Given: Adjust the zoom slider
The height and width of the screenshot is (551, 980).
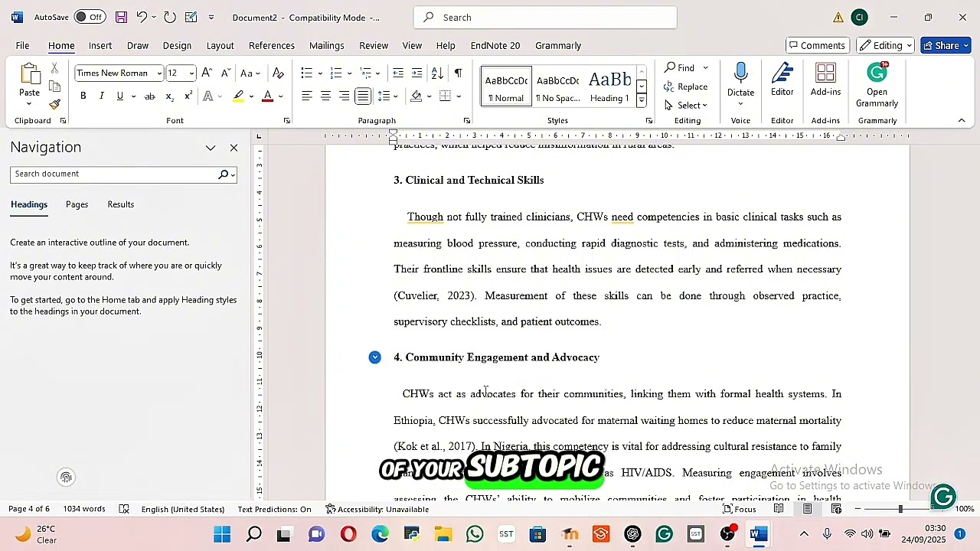Looking at the screenshot, I should point(900,509).
